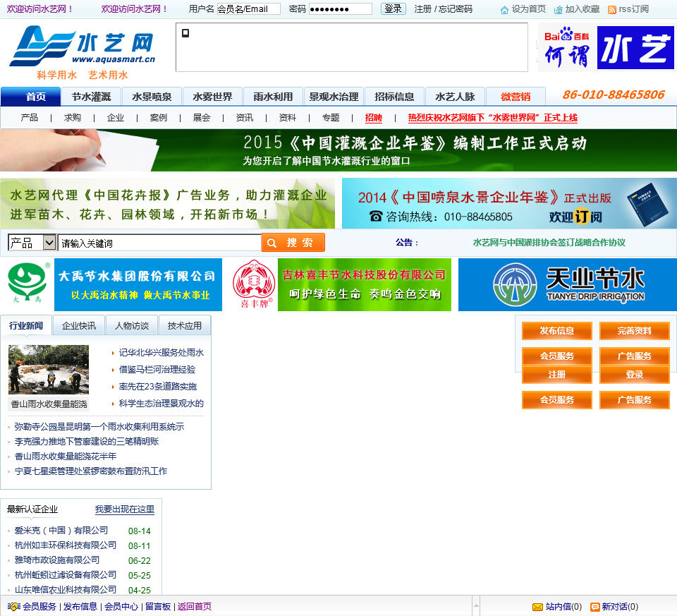Click the 热烈庆祝水艺网旗下水雾世界网 announcement link
This screenshot has width=677, height=616.
(x=493, y=118)
